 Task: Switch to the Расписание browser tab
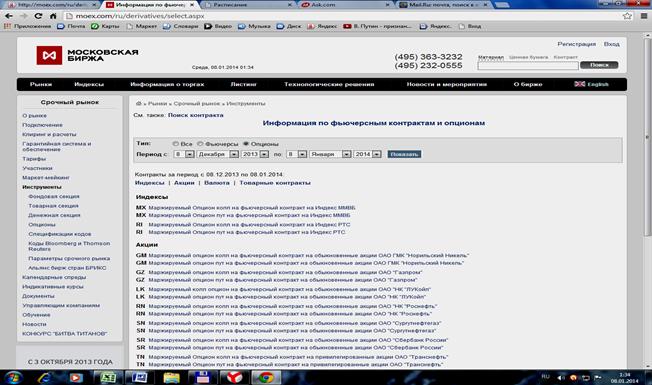[247, 5]
